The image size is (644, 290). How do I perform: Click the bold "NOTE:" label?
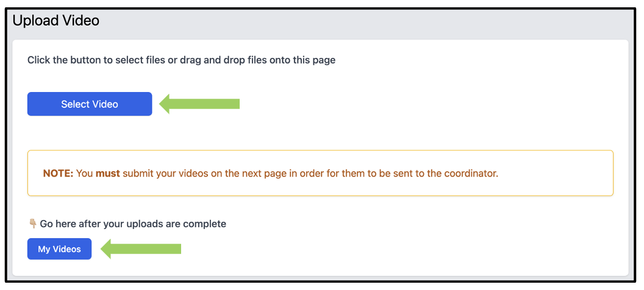[59, 174]
